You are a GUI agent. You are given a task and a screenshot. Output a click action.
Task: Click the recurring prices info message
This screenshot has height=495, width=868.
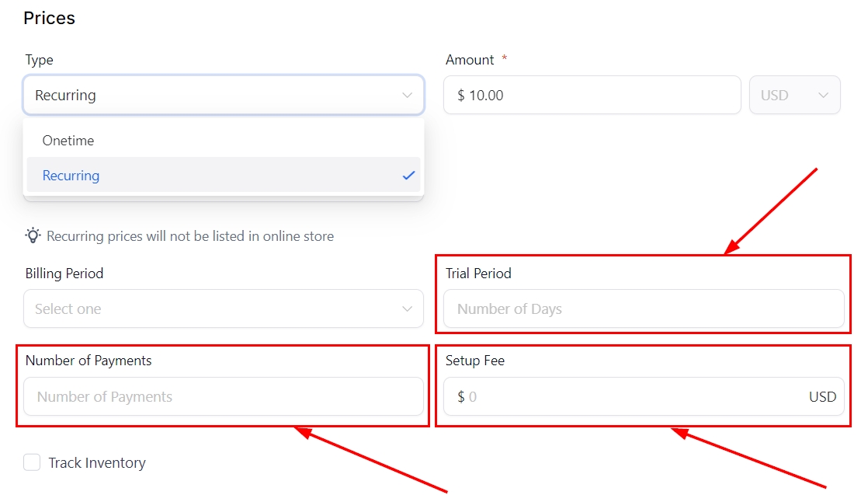coord(190,236)
